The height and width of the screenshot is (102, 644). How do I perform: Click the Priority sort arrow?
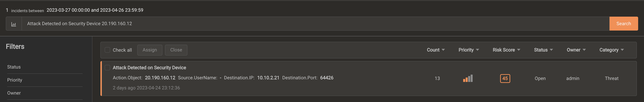click(x=477, y=50)
